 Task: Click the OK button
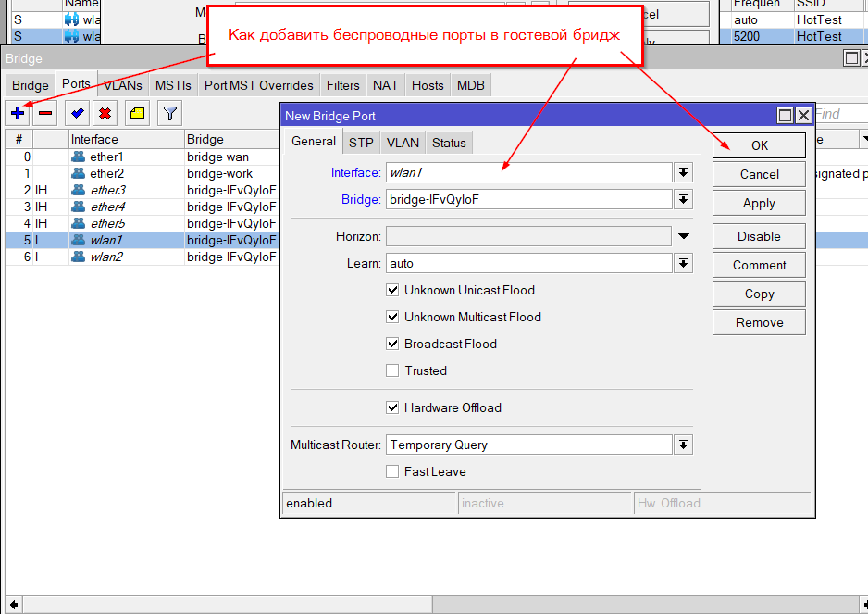pyautogui.click(x=759, y=145)
